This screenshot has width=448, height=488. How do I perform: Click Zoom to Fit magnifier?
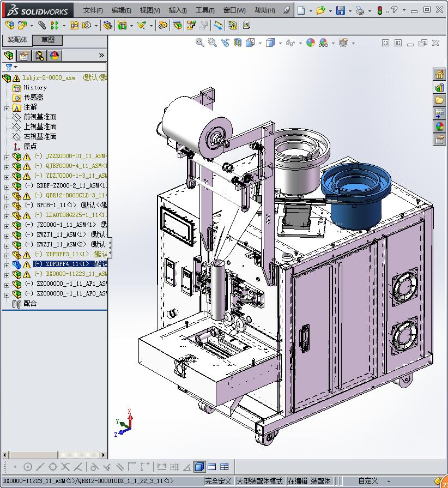click(x=199, y=43)
